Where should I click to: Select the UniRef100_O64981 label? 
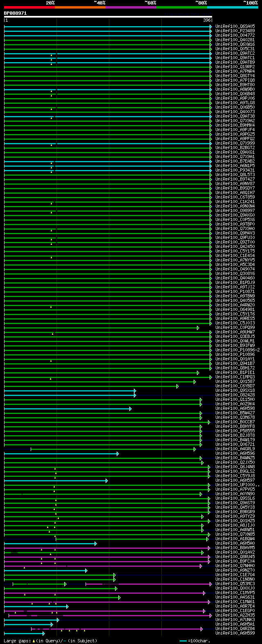pos(235,310)
